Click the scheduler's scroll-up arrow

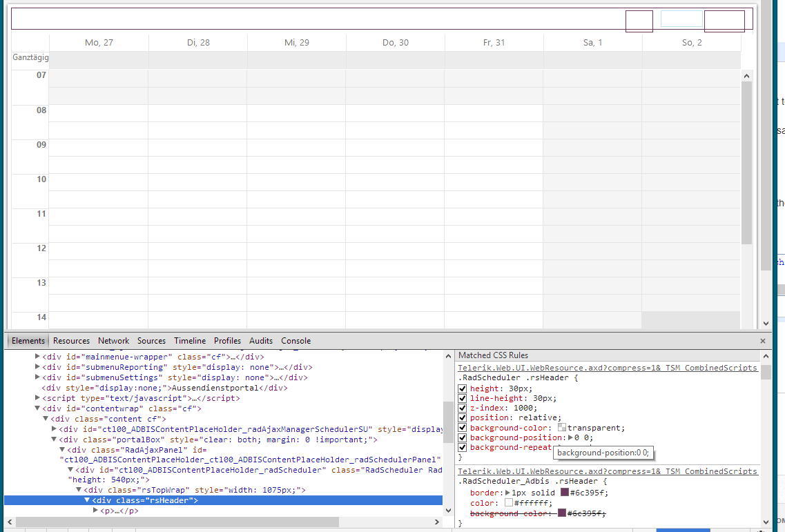(746, 75)
